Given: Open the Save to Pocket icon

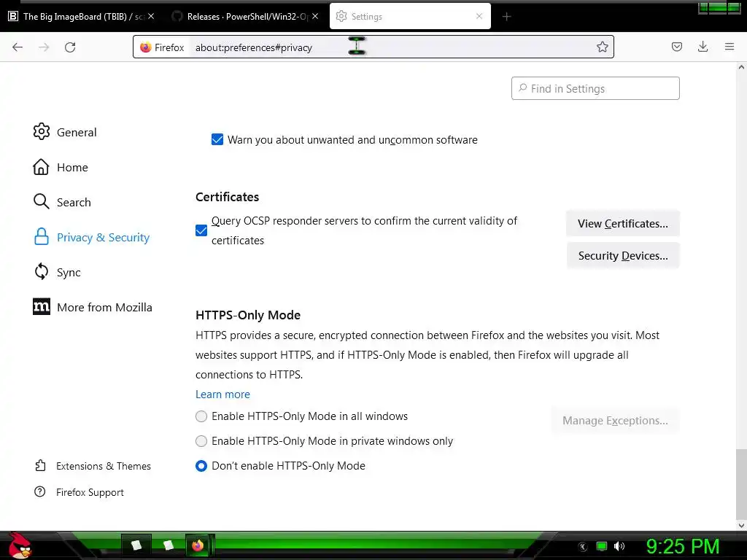Looking at the screenshot, I should (x=676, y=47).
